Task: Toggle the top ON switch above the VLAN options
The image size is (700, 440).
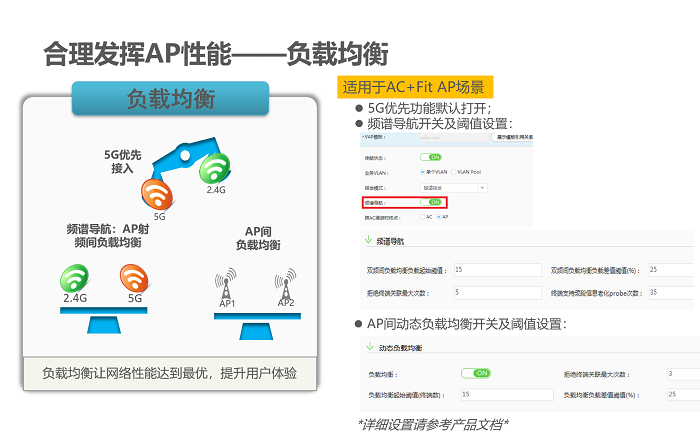Action: tap(432, 157)
